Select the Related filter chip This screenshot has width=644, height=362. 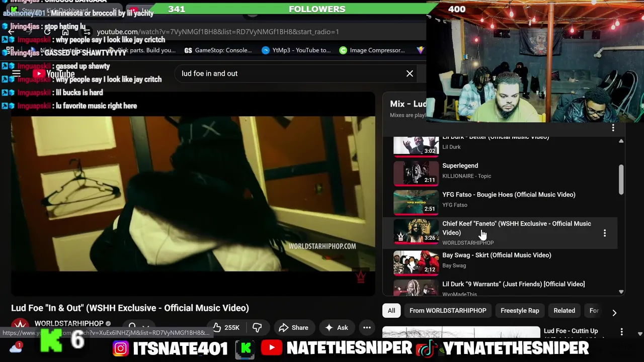[x=564, y=311]
